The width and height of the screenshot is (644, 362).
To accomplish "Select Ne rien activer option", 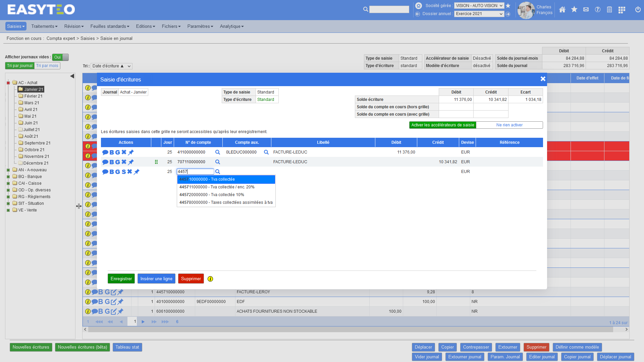I will click(x=509, y=125).
